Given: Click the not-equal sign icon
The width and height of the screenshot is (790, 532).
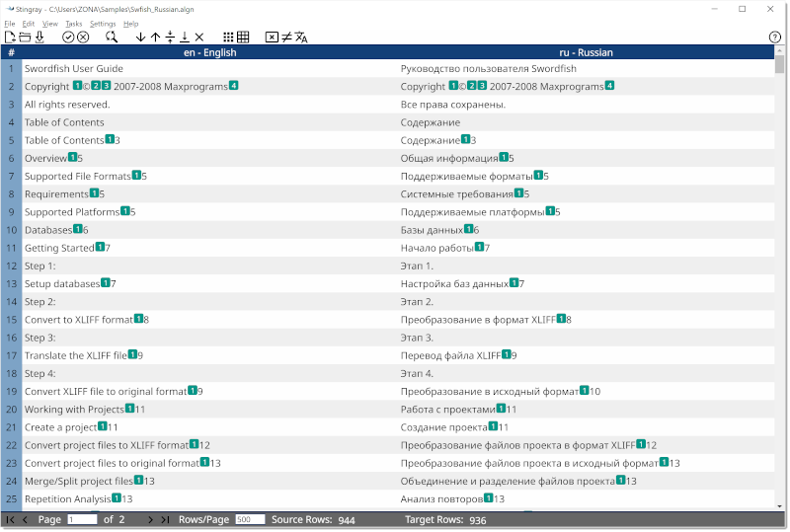Looking at the screenshot, I should (286, 37).
